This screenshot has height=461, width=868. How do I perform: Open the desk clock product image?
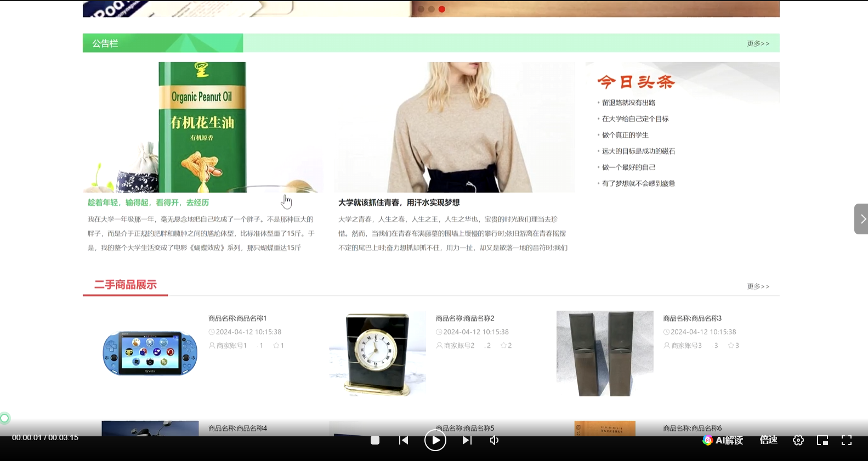click(378, 353)
